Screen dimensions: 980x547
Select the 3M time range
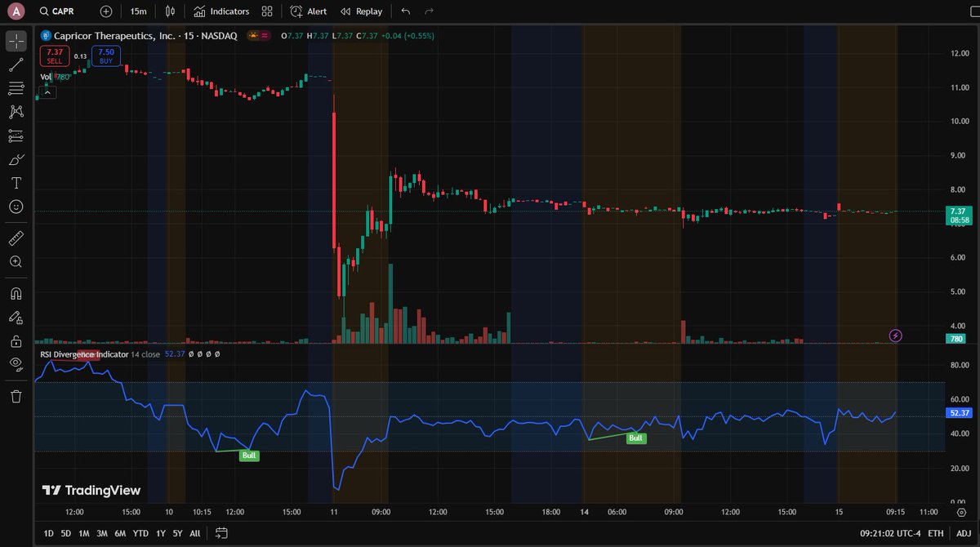coord(102,533)
